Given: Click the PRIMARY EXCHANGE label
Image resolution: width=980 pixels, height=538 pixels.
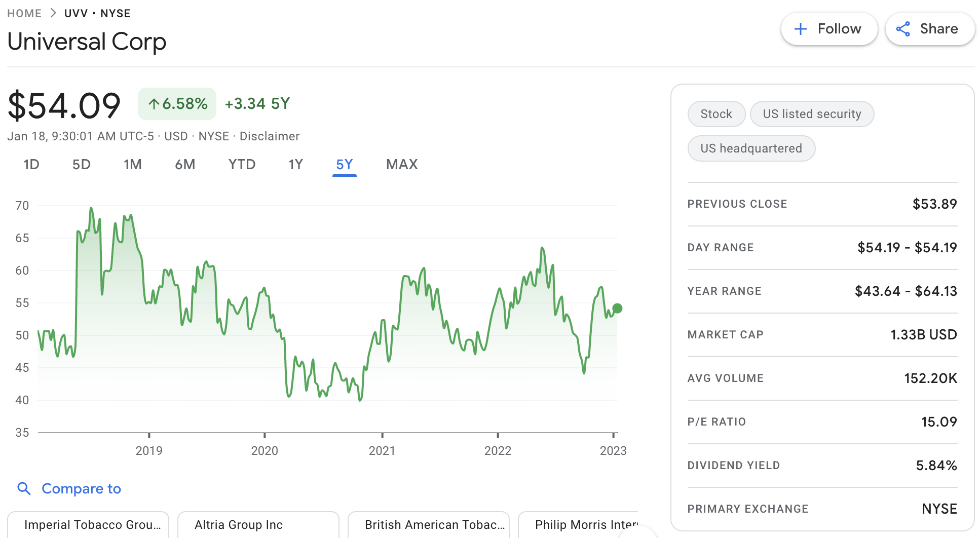Looking at the screenshot, I should click(x=748, y=509).
